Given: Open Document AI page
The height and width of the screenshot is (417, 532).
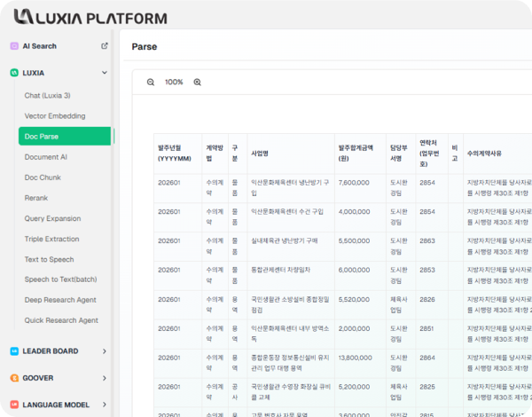Looking at the screenshot, I should pyautogui.click(x=46, y=157).
